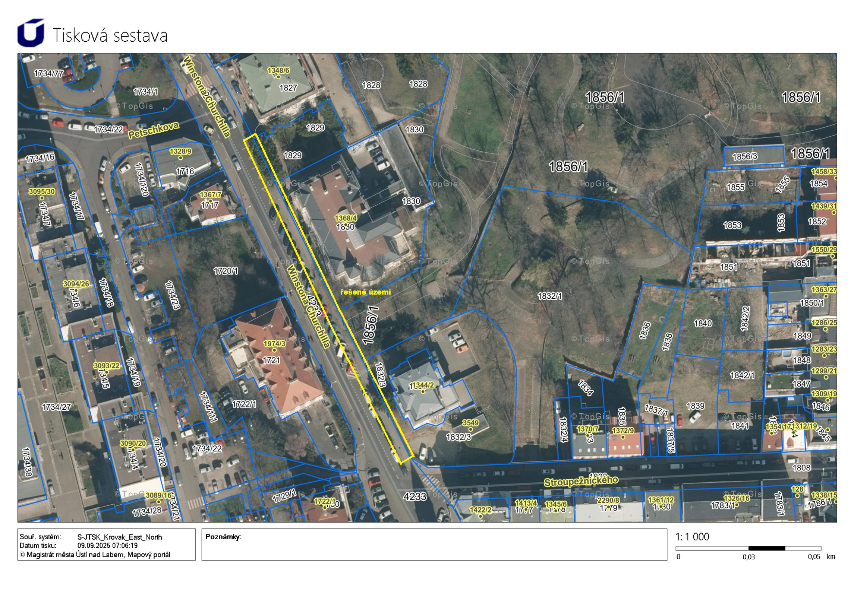This screenshot has width=854, height=616.
Task: Select parcel label 1856/3
Action: tap(744, 156)
